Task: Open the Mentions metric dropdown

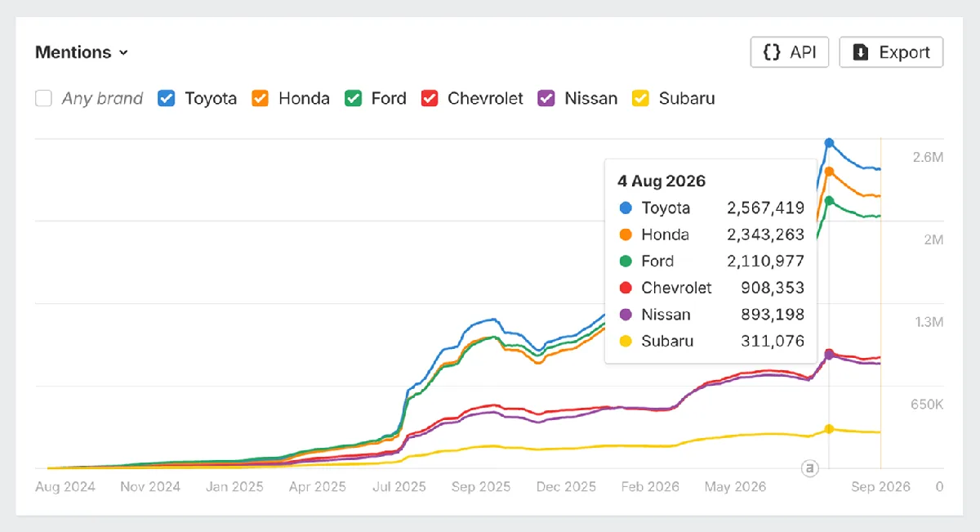Action: pos(82,52)
